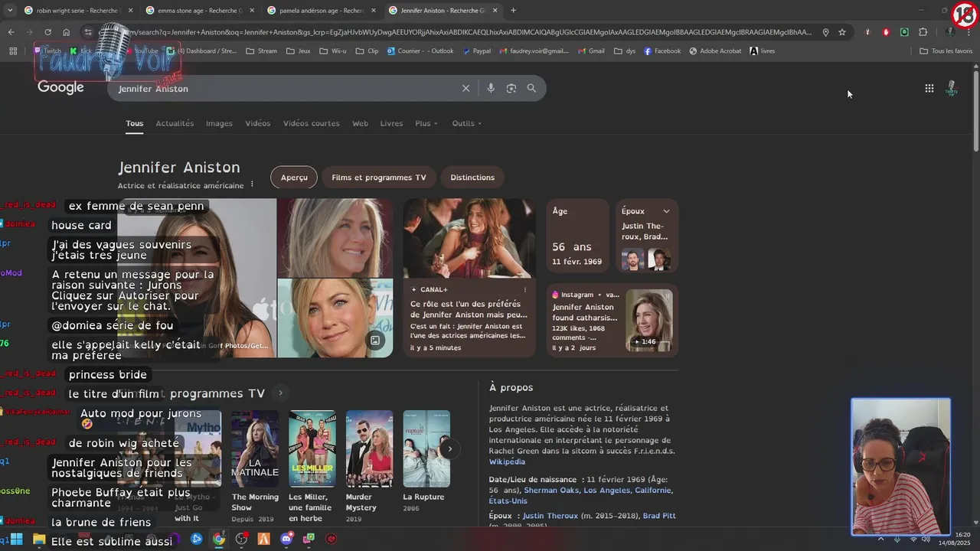Switch to the Actualités search tab
This screenshot has width=980, height=551.
tap(175, 123)
